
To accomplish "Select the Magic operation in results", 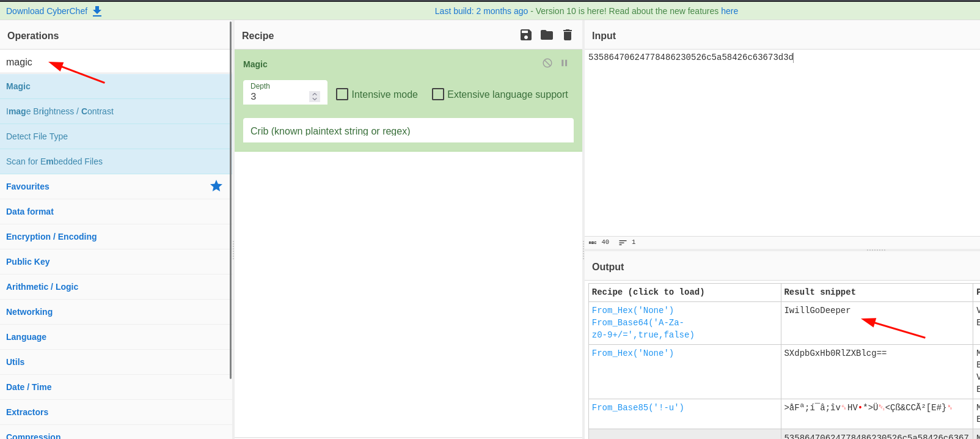I will [x=115, y=86].
